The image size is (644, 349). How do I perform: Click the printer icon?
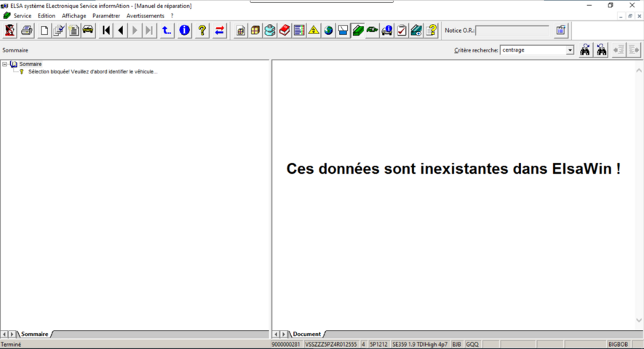[x=27, y=31]
